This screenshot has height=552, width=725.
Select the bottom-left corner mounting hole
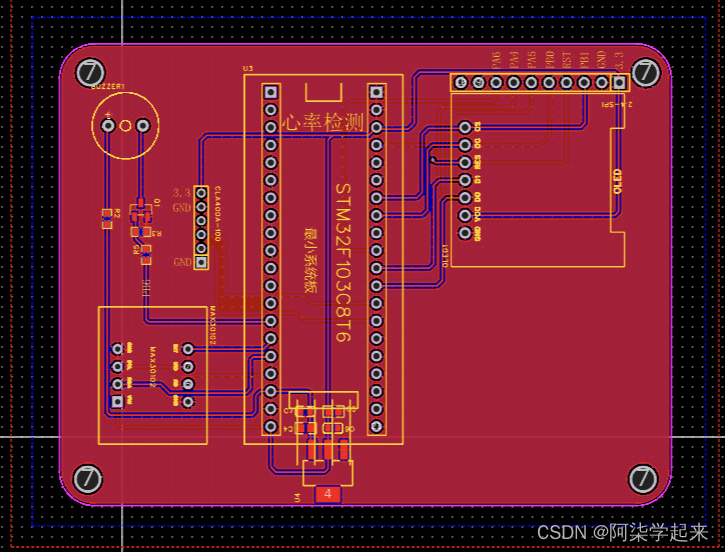[88, 479]
